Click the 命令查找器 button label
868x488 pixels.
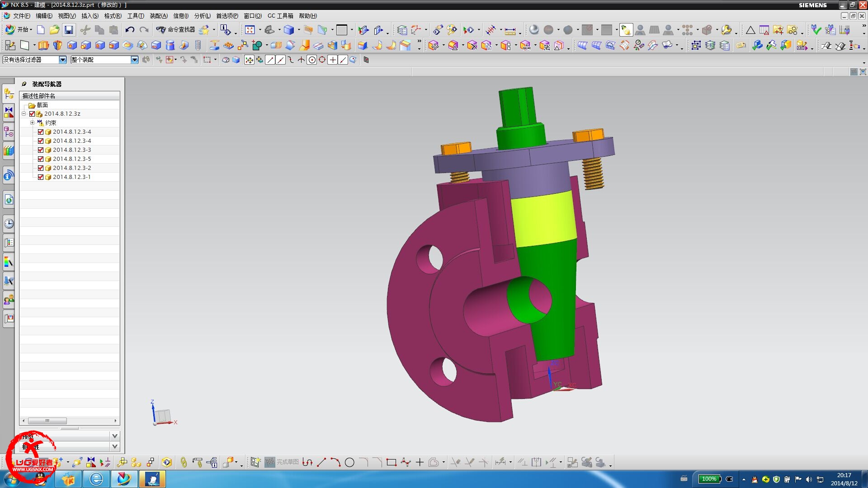point(181,30)
